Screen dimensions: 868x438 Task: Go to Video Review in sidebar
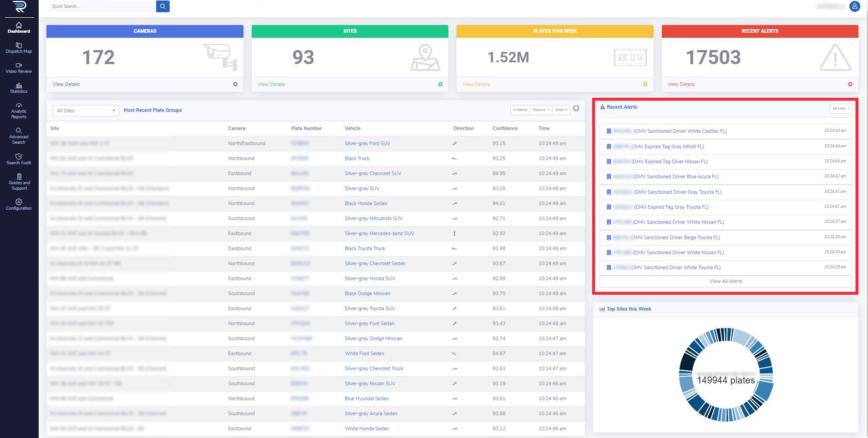coord(19,68)
